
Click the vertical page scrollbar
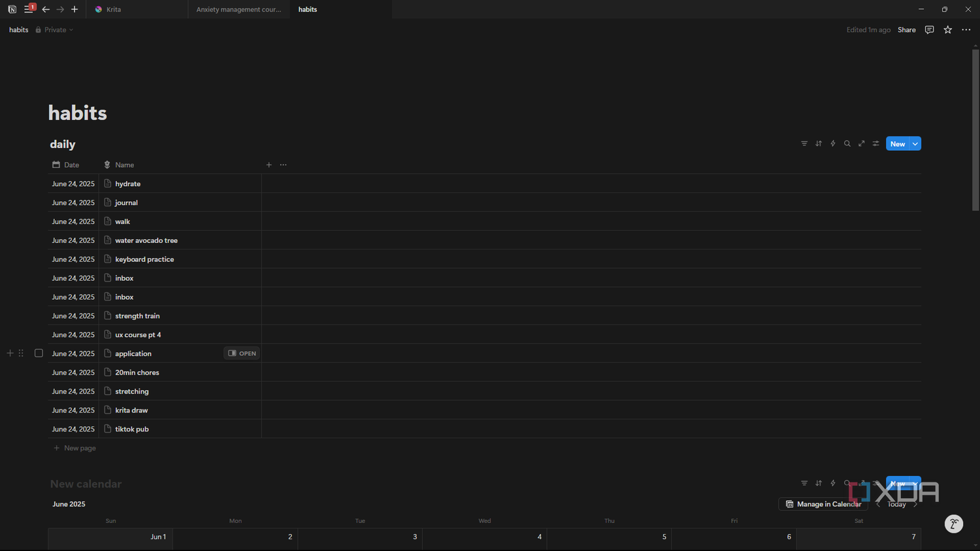(x=975, y=131)
